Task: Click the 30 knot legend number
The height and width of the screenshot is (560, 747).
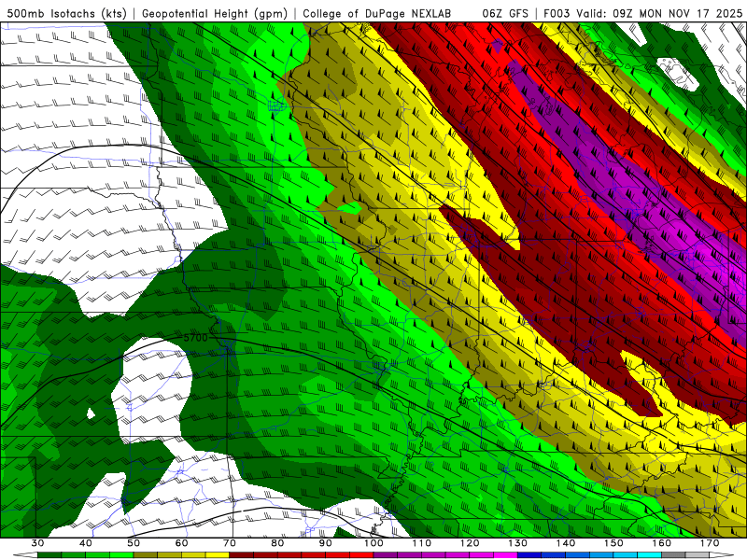Action: pyautogui.click(x=37, y=543)
